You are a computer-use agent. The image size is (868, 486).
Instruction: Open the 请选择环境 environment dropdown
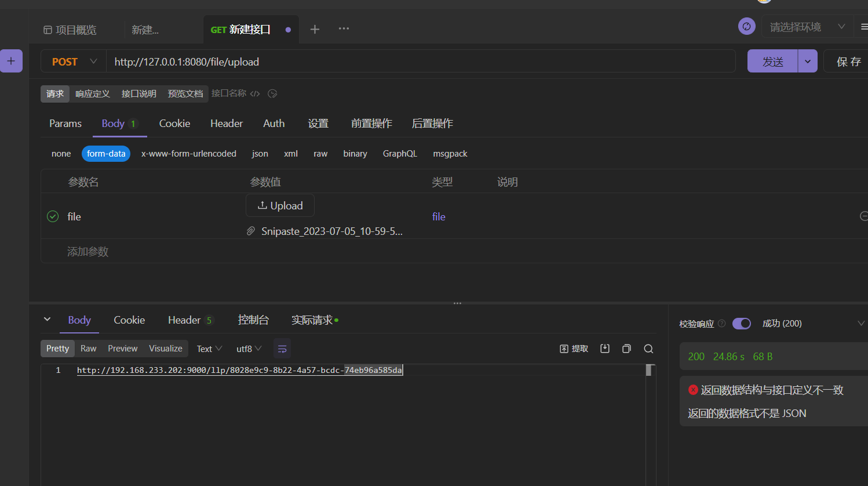pos(808,27)
